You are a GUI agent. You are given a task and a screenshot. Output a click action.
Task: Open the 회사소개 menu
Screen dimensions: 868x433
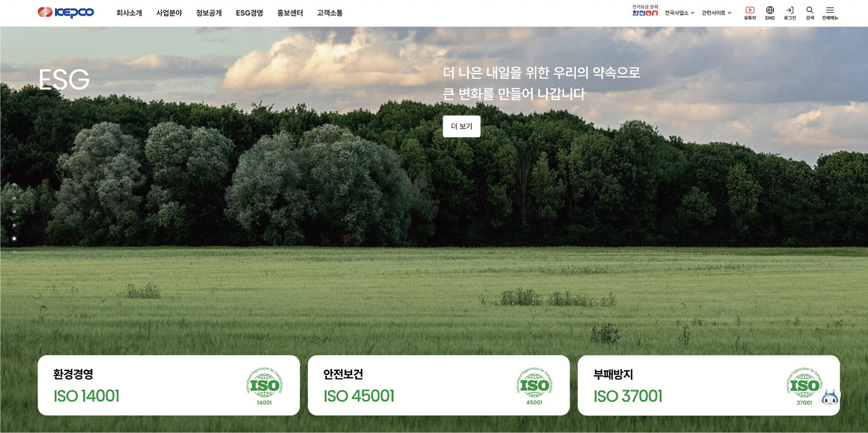pos(129,13)
